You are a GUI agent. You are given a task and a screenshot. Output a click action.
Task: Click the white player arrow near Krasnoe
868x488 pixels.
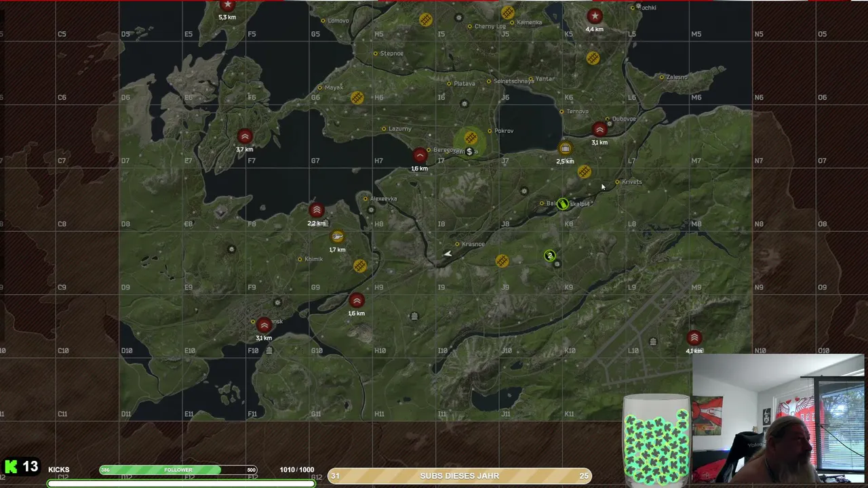click(x=448, y=253)
